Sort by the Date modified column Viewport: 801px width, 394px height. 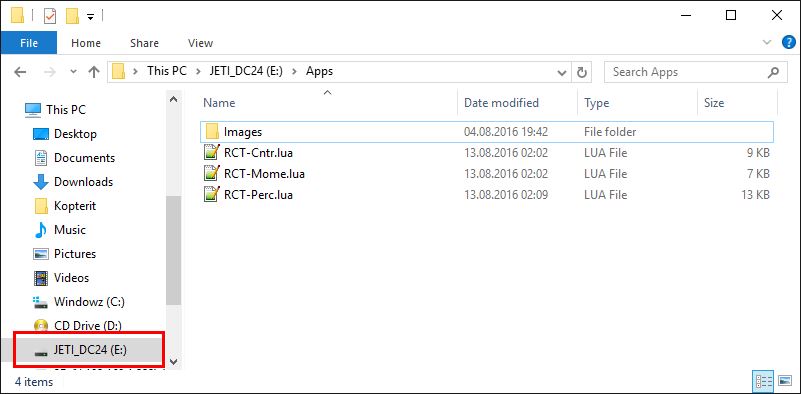point(501,103)
